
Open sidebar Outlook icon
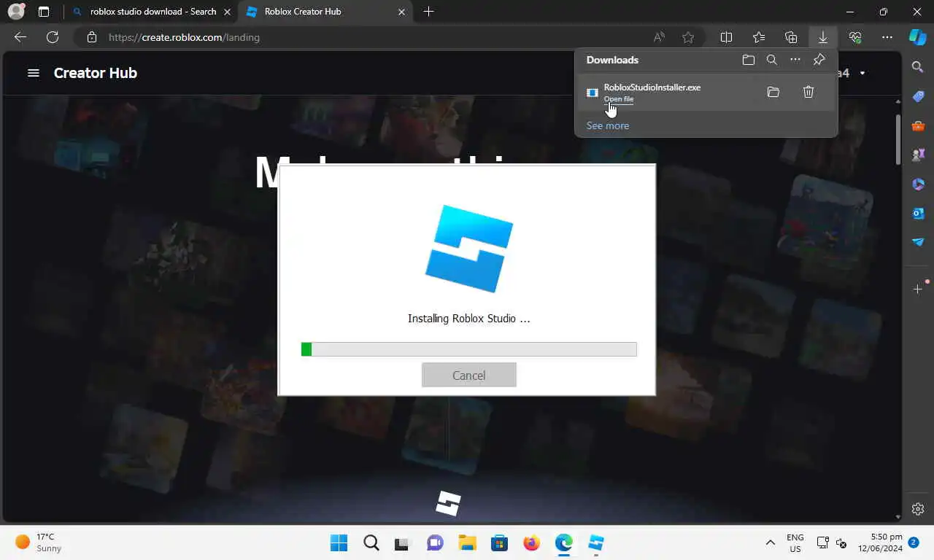pyautogui.click(x=918, y=213)
